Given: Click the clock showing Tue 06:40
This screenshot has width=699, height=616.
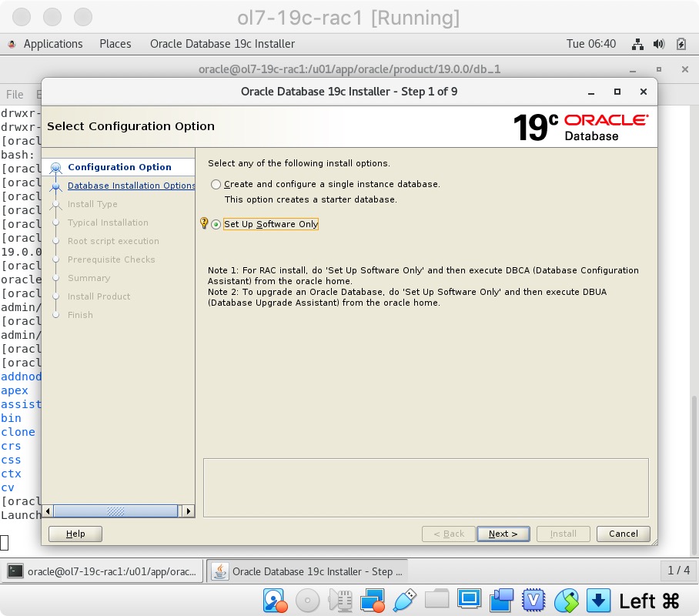Looking at the screenshot, I should click(591, 44).
